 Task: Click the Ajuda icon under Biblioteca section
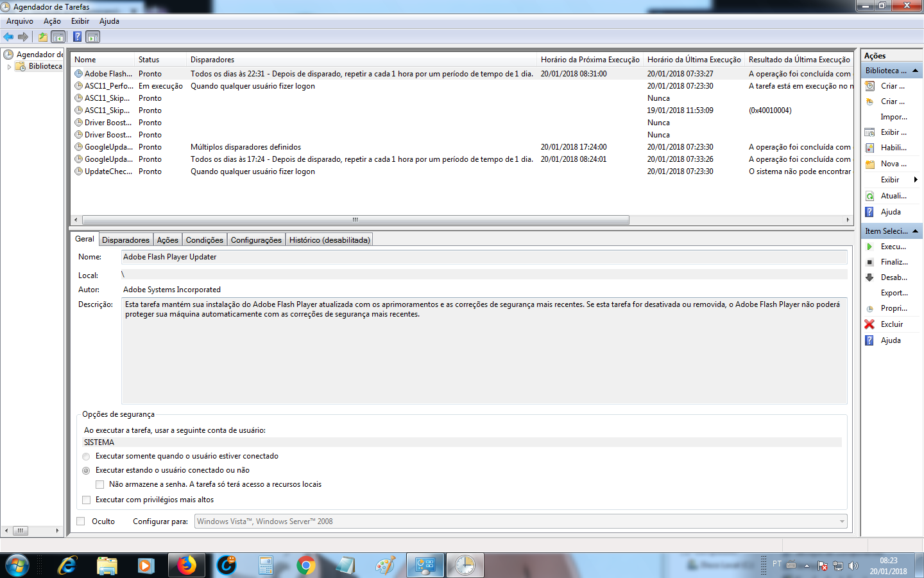click(870, 212)
